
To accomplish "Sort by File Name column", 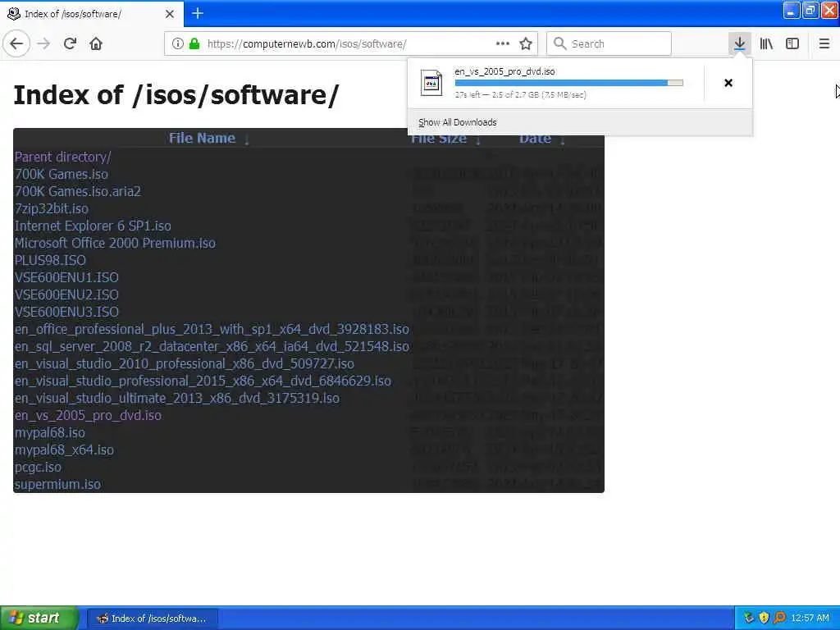I will (x=202, y=138).
